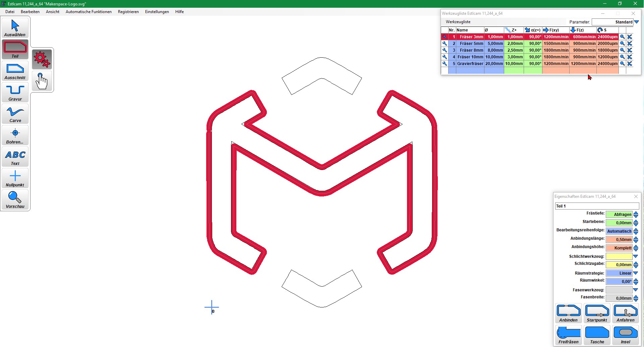Screen dimensions: 644x347
Task: Open the Bohren drilling tool
Action: [x=15, y=135]
